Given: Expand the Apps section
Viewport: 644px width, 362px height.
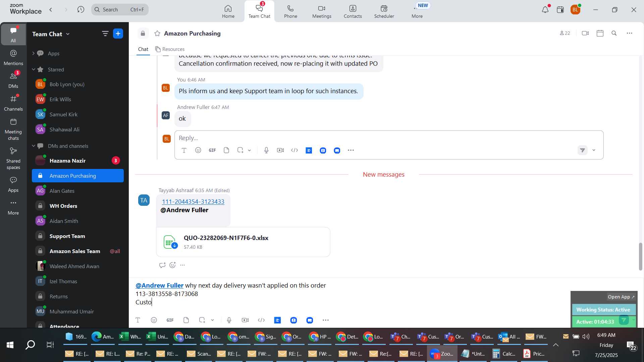Looking at the screenshot, I should coord(33,53).
